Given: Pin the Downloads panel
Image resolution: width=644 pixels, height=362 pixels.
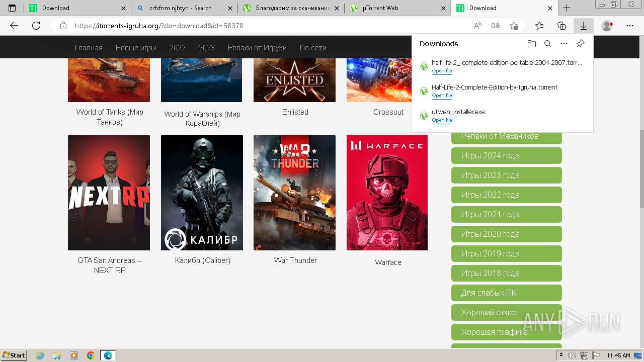Looking at the screenshot, I should (x=580, y=44).
